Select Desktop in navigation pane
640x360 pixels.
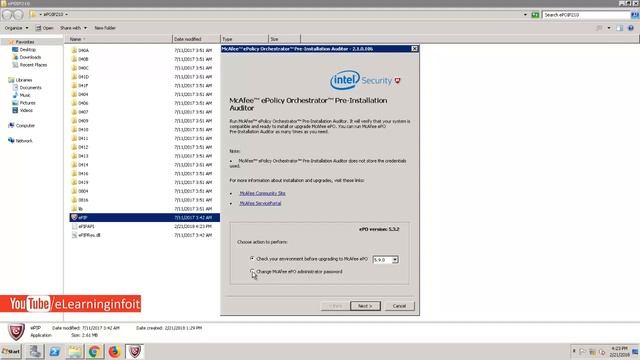pyautogui.click(x=27, y=49)
